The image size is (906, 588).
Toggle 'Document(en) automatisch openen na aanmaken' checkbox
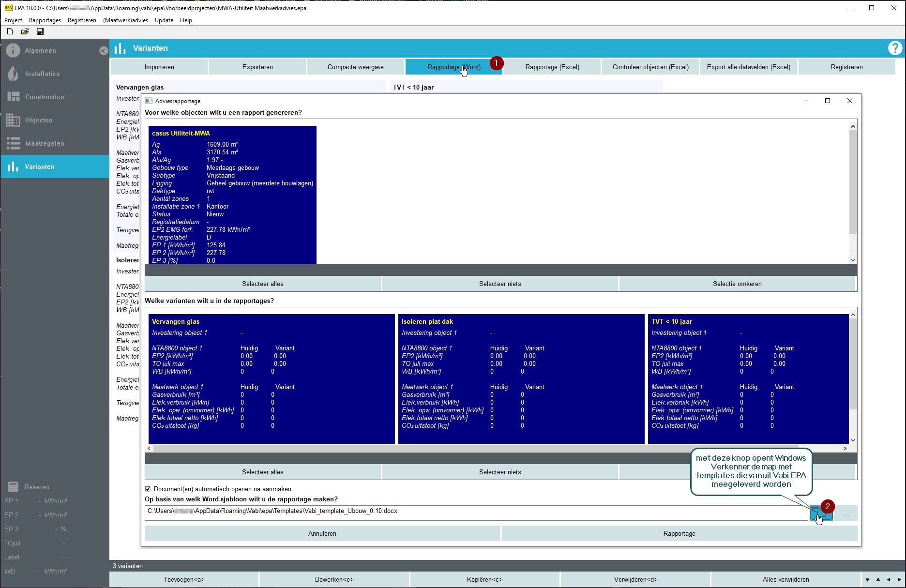[148, 489]
